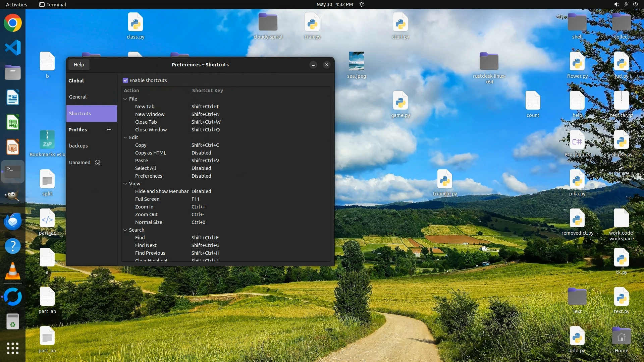
Task: Launch Thunderbird mail from the dock
Action: [13, 222]
